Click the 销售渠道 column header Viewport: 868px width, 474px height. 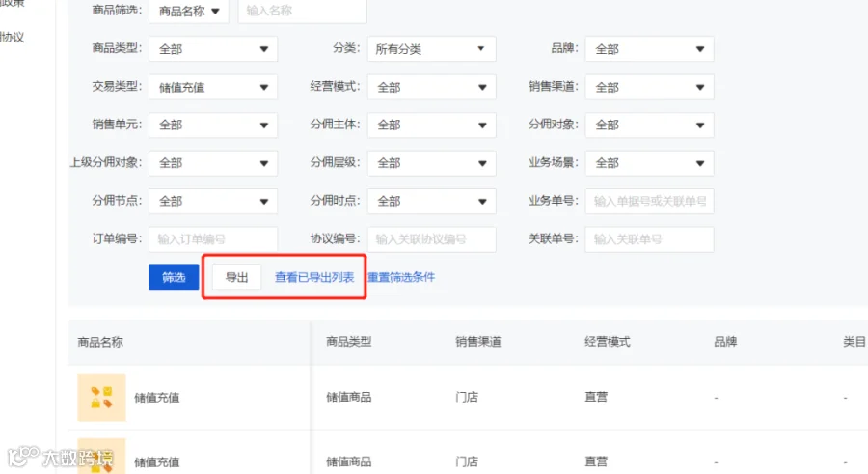click(478, 342)
